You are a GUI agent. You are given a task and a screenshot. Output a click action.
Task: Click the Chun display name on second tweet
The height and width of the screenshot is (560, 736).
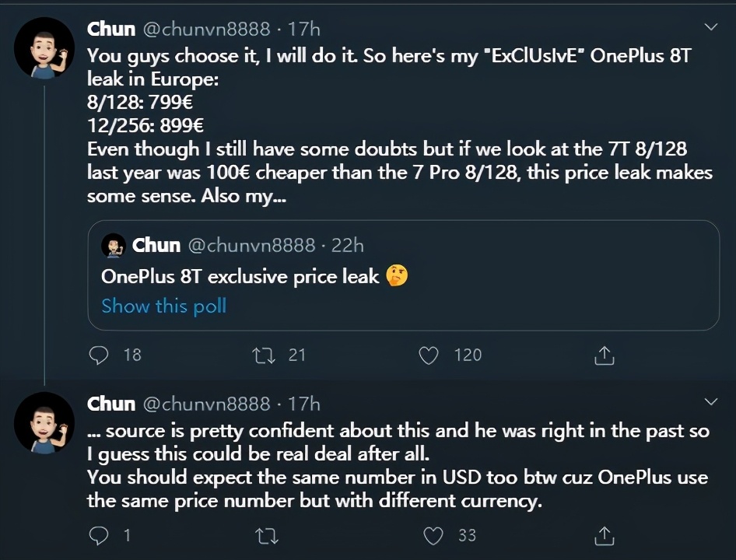pos(111,404)
